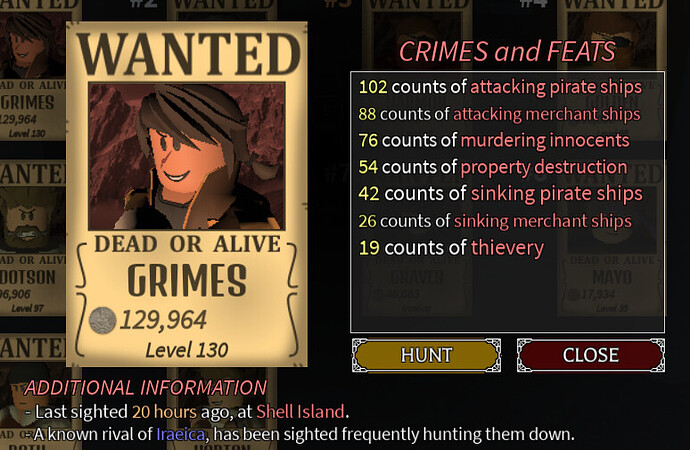Select Grimes portrait on the large poster
This screenshot has width=690, height=450.
187,156
